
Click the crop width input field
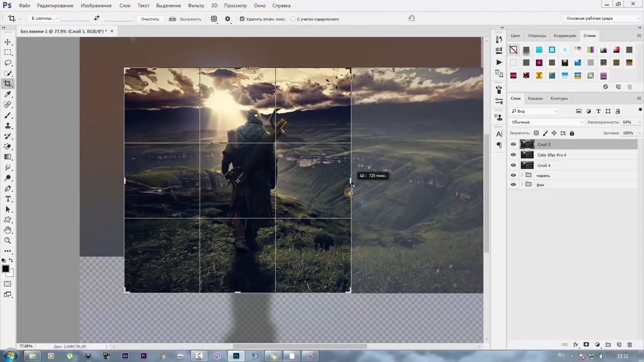pyautogui.click(x=75, y=19)
